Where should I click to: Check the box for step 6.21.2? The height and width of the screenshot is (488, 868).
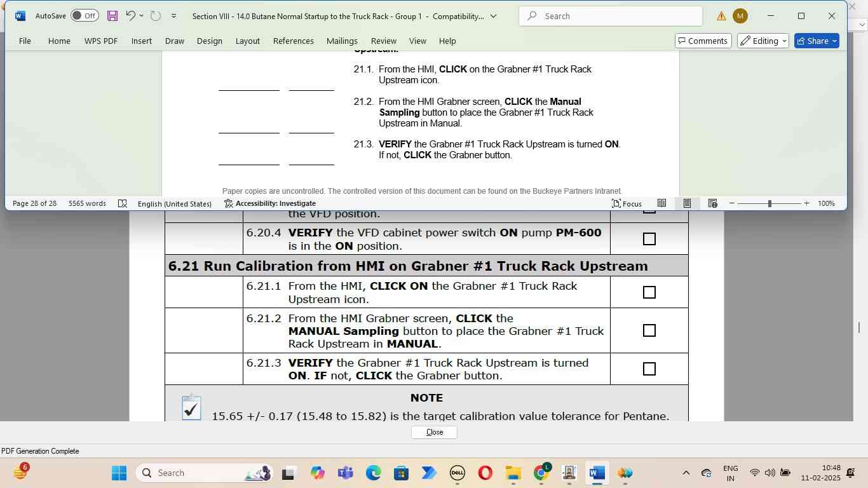point(649,330)
